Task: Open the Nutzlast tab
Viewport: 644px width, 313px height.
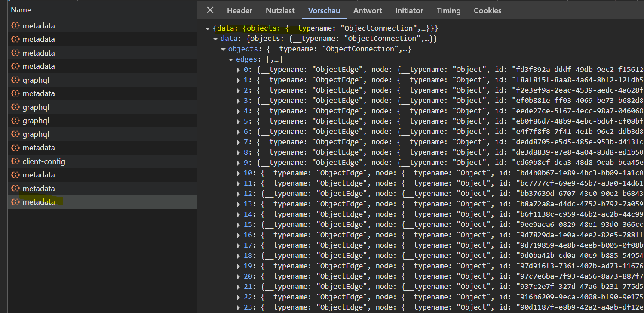Action: (280, 11)
